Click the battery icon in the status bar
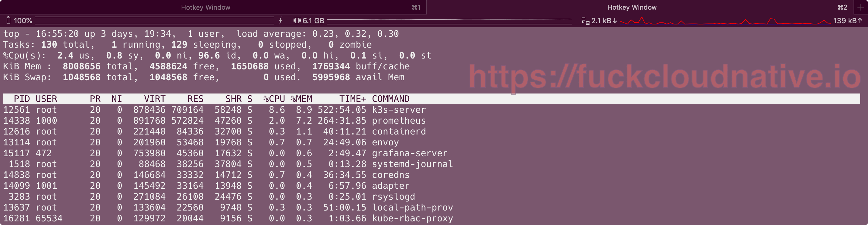This screenshot has height=225, width=868. tap(8, 21)
